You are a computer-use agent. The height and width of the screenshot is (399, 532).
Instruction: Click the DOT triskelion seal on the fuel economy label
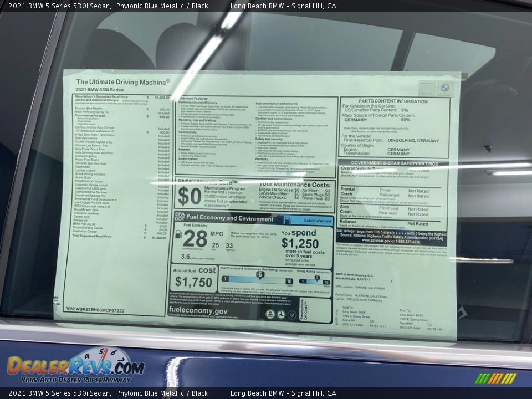pos(281,315)
